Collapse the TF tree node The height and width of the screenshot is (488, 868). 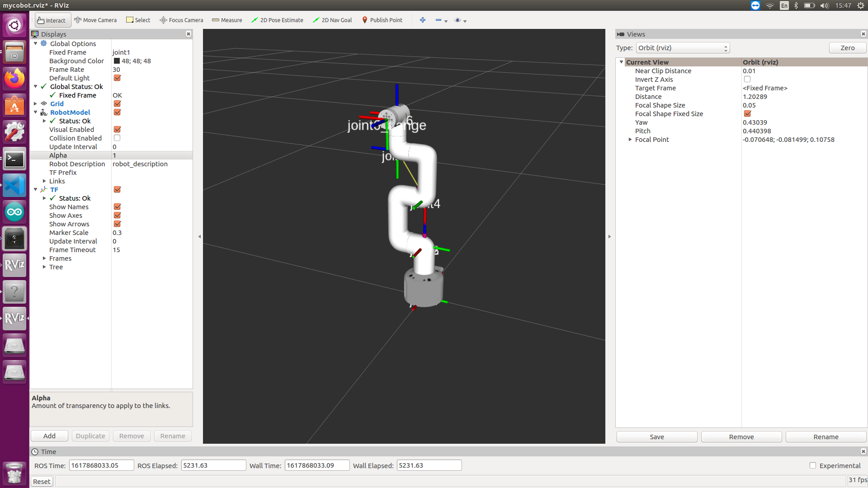point(36,190)
